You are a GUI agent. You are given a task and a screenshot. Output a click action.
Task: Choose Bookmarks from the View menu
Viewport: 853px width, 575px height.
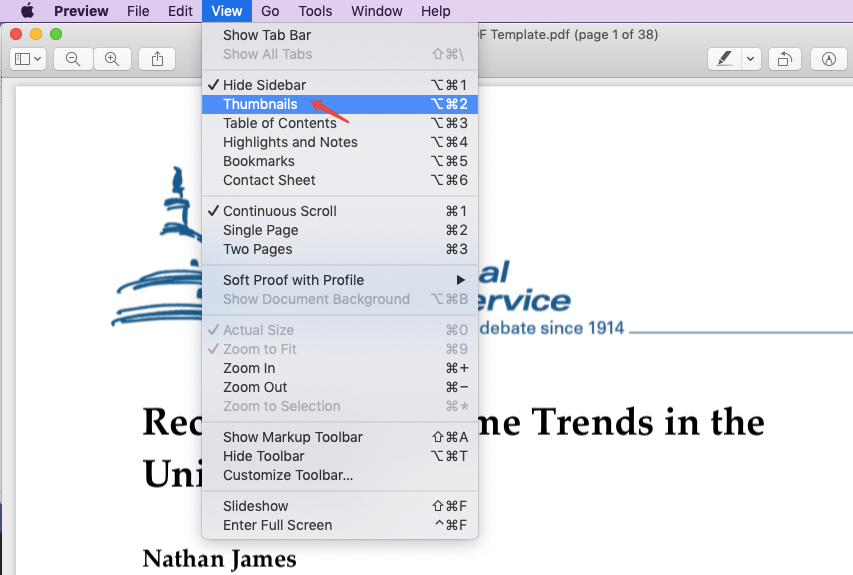339,161
